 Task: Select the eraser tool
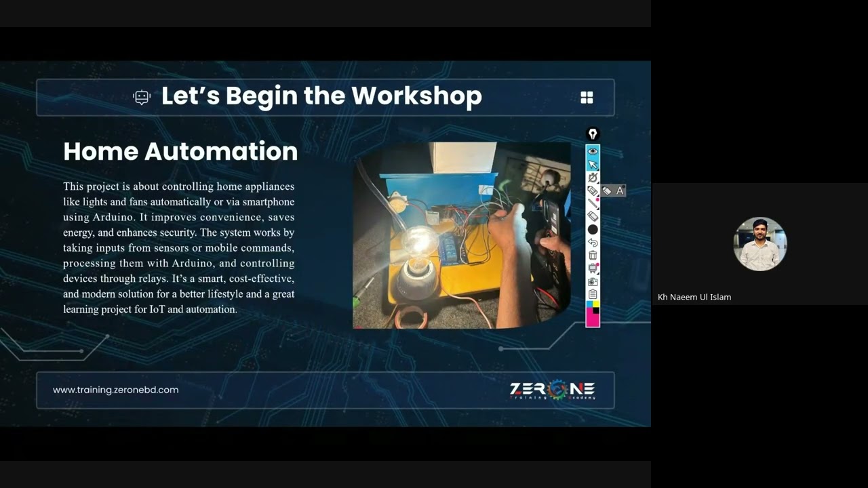point(593,216)
